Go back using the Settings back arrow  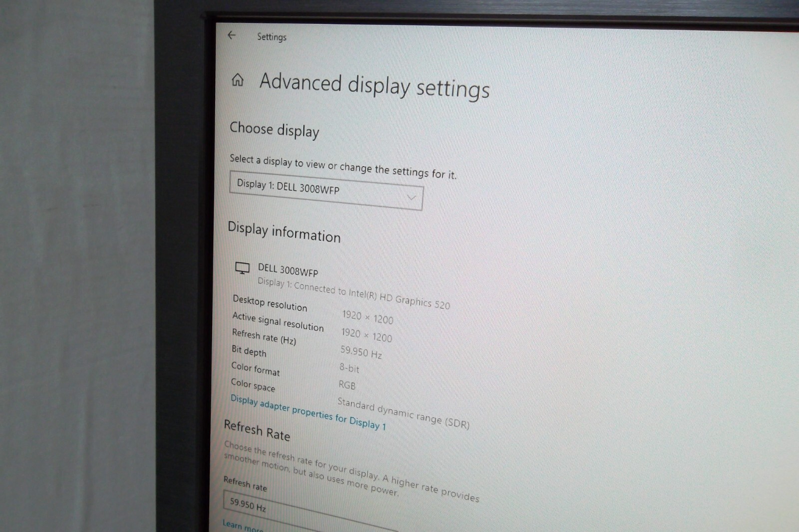click(x=231, y=35)
